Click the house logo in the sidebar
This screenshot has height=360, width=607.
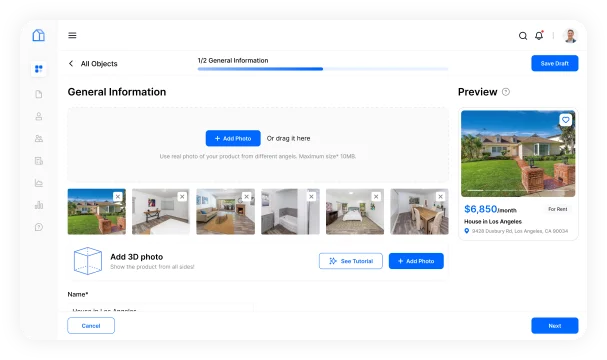[38, 35]
